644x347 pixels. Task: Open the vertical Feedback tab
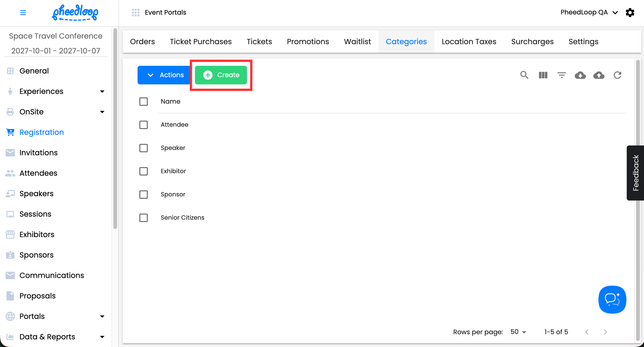click(635, 173)
